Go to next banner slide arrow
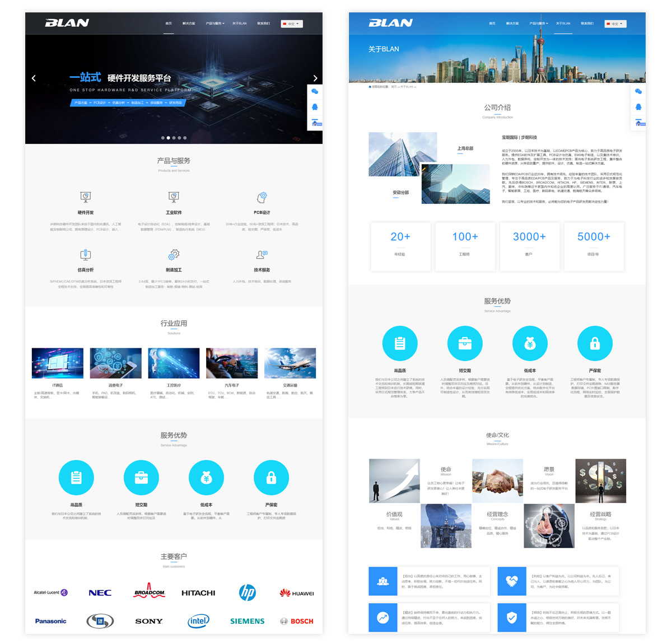 point(315,78)
